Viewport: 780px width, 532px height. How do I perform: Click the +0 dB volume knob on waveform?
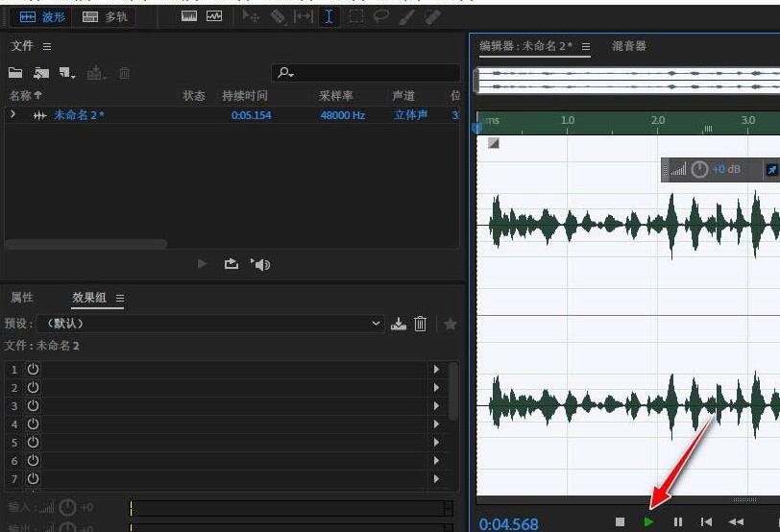(699, 170)
